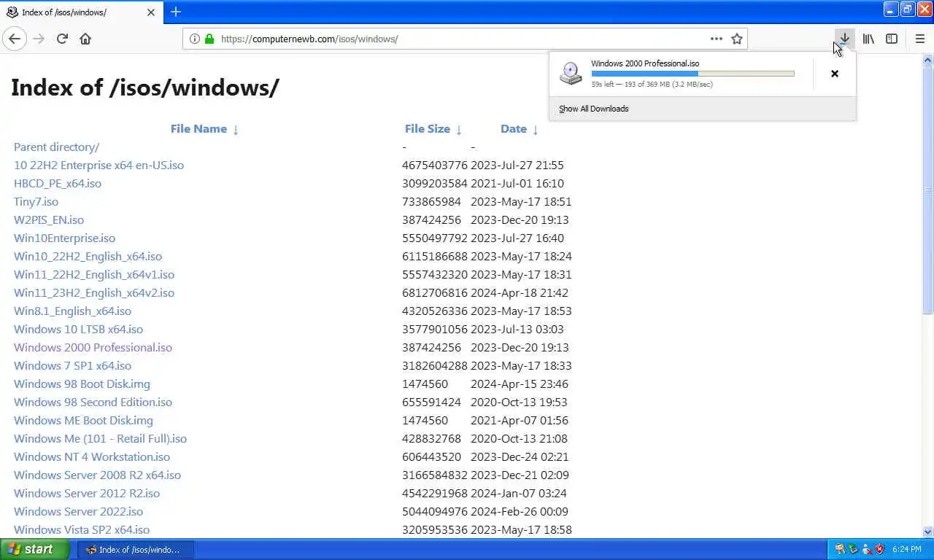The image size is (934, 560).
Task: Download Windows ME Boot Disk.img
Action: click(x=83, y=420)
